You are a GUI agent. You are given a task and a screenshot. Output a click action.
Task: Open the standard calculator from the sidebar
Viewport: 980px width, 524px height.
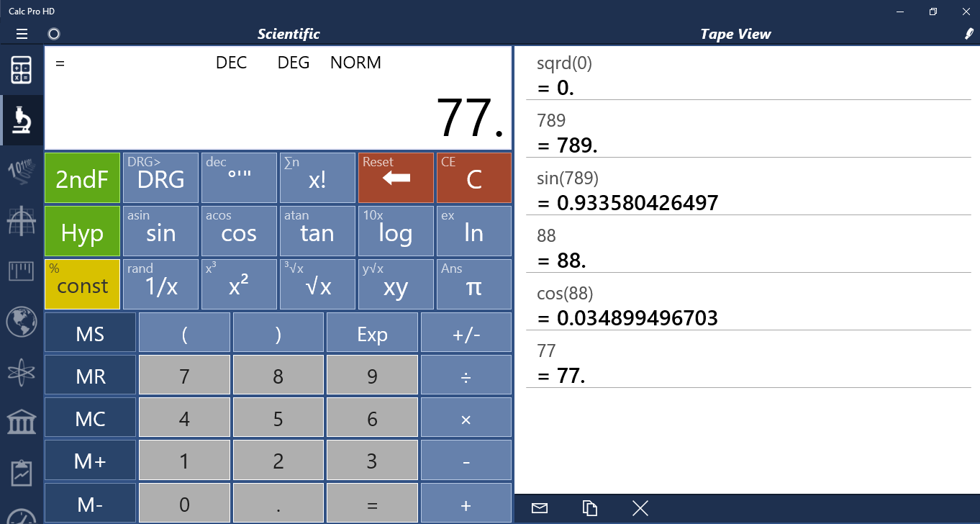(21, 70)
